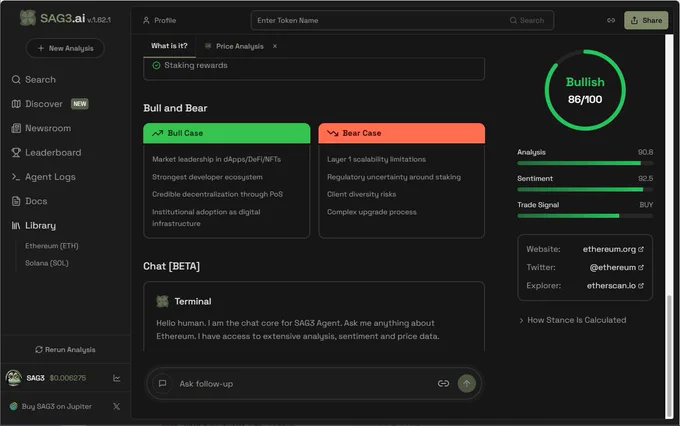Click the SAG3 token avatar icon
This screenshot has height=426, width=680.
coord(13,378)
